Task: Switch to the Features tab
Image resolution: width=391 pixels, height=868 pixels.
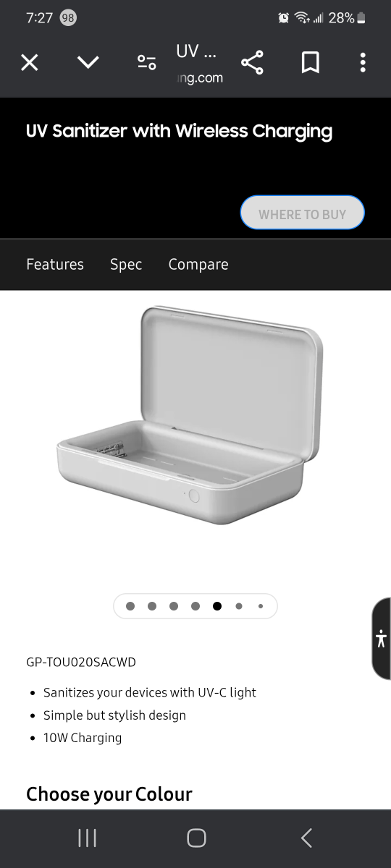Action: point(55,265)
